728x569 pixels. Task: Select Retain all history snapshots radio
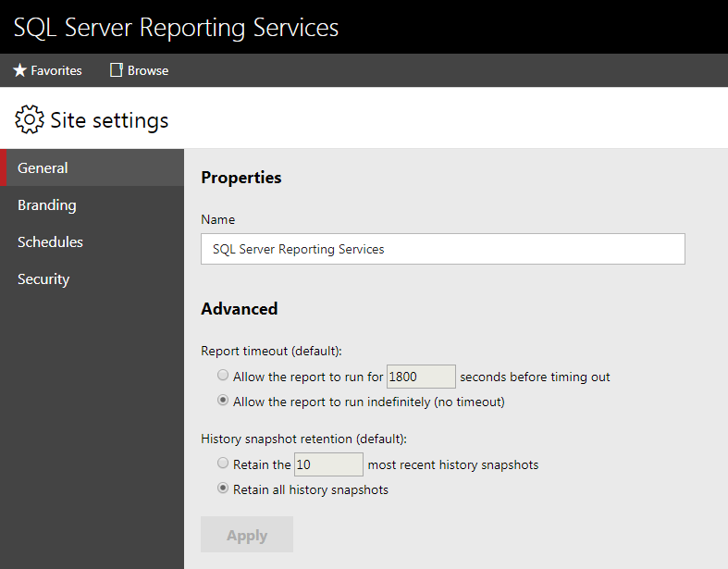click(x=223, y=488)
